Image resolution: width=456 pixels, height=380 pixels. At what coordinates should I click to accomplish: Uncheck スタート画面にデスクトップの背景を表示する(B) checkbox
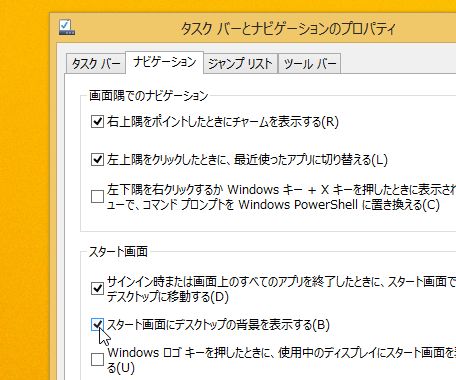pos(97,324)
